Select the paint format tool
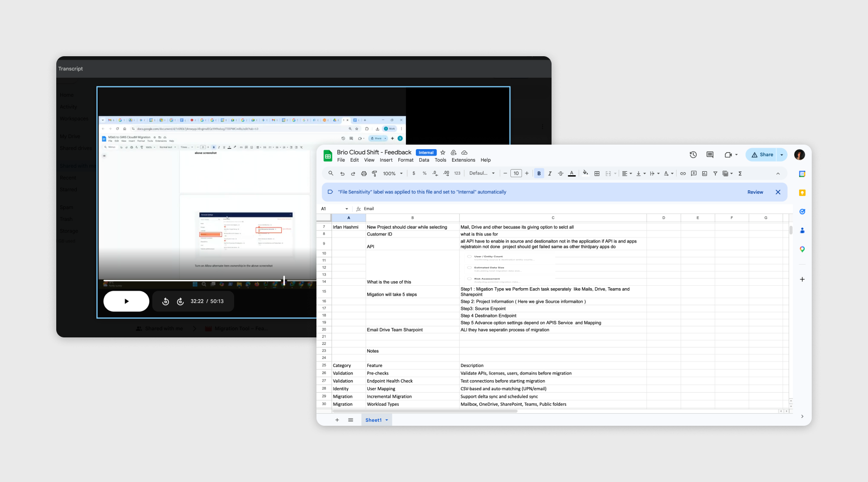This screenshot has height=482, width=868. click(x=374, y=173)
